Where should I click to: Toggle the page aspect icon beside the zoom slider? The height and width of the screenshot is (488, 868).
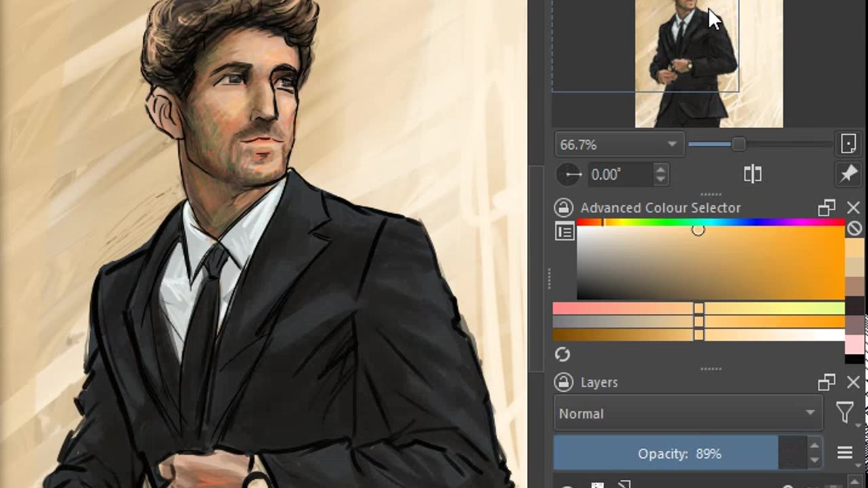tap(848, 144)
